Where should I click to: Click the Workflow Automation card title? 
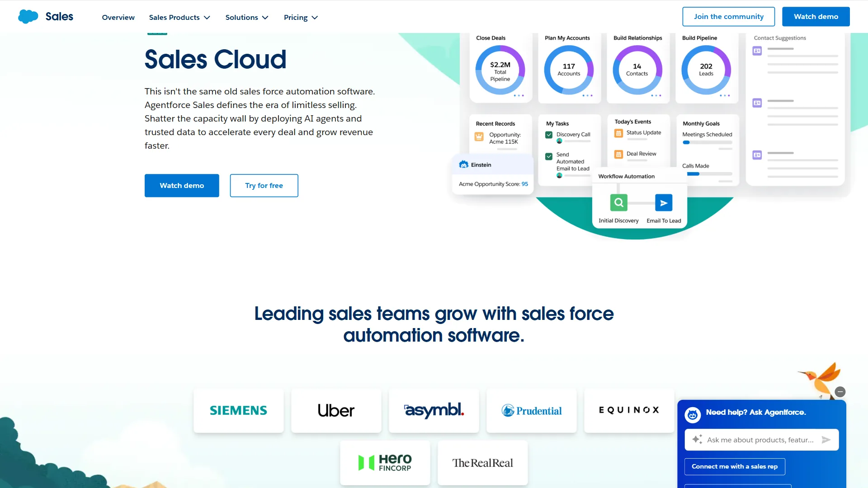pyautogui.click(x=626, y=176)
